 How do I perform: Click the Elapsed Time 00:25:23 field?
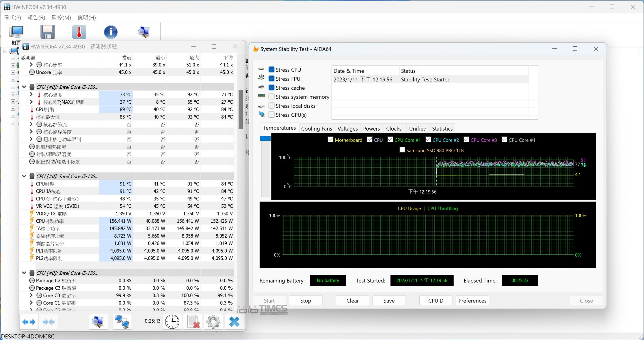tap(520, 280)
